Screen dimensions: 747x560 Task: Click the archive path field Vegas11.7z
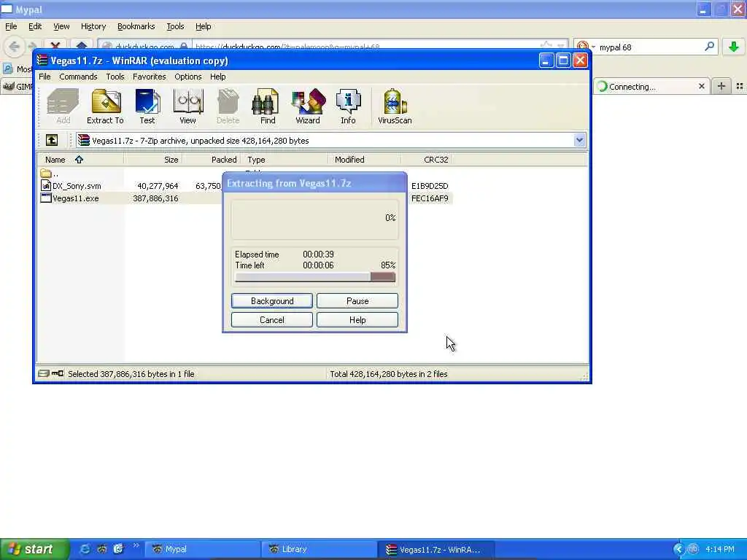point(326,141)
